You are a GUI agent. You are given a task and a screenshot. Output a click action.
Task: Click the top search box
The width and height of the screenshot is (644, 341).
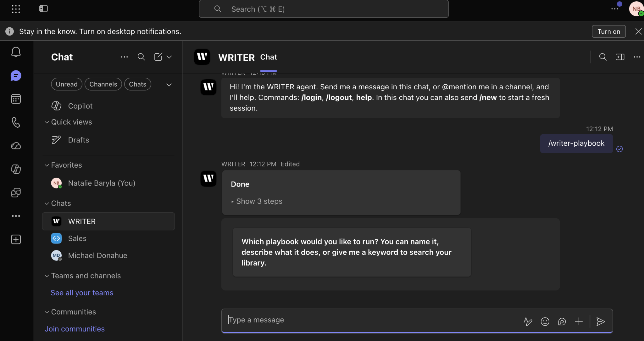(x=324, y=9)
